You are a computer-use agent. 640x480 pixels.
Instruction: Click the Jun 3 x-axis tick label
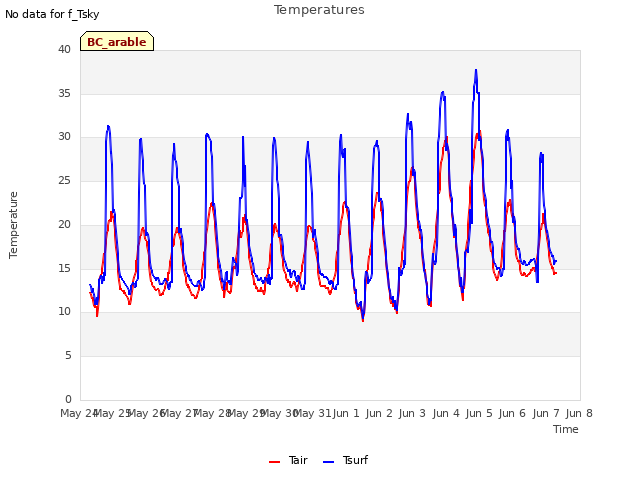point(412,413)
